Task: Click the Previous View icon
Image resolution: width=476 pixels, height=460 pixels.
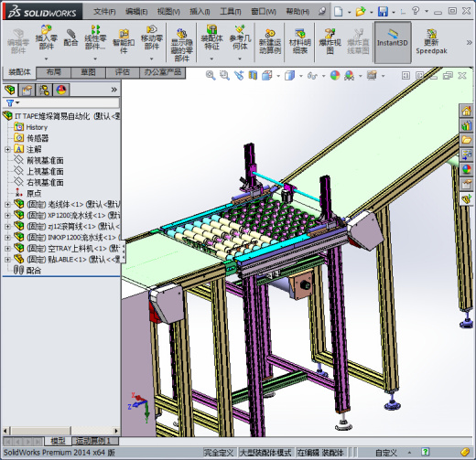Action: pos(239,75)
